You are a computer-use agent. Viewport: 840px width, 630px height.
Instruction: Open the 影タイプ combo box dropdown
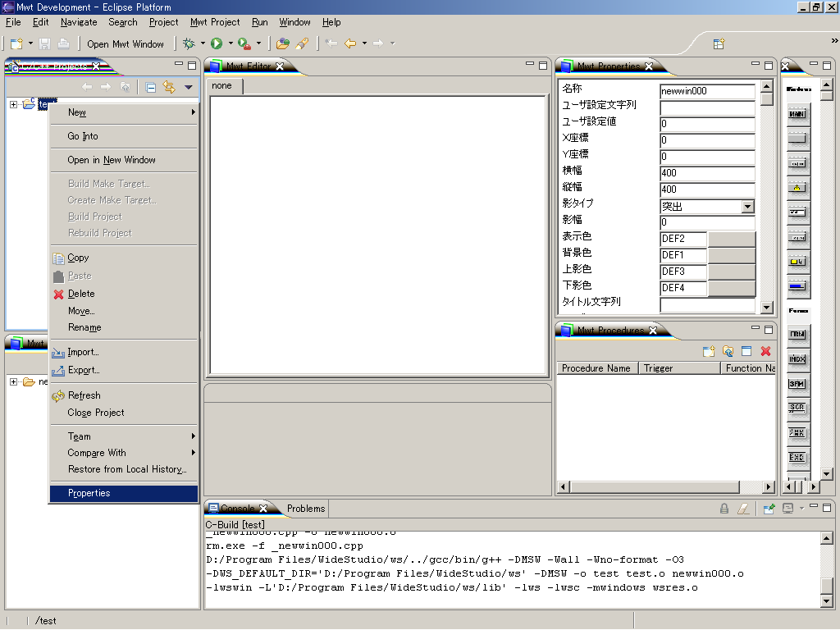tap(748, 206)
